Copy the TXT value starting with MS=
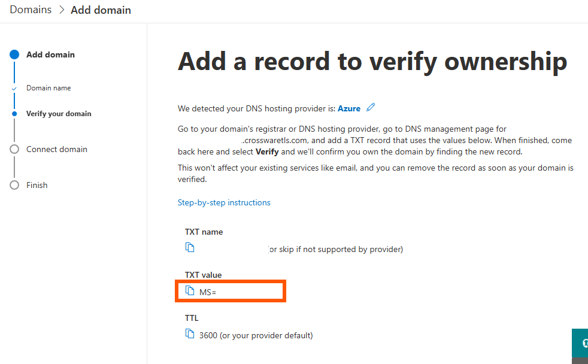Screen dimensions: 588x364 click(x=190, y=291)
